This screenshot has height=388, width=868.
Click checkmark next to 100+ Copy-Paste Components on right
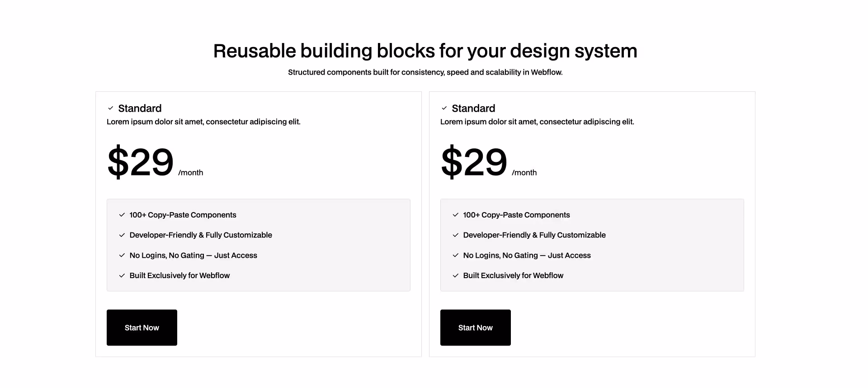pyautogui.click(x=455, y=215)
